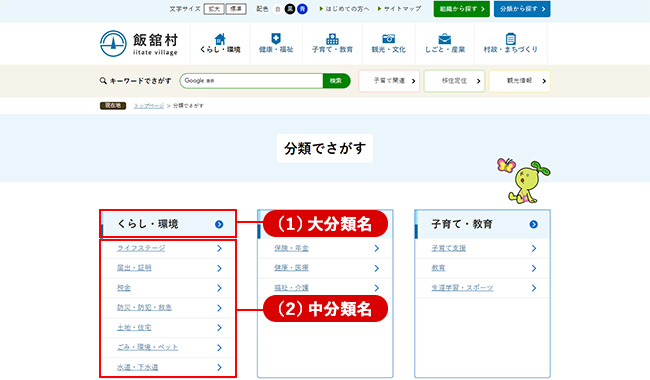
Task: Select the black 黒 color scheme
Action: (x=290, y=9)
